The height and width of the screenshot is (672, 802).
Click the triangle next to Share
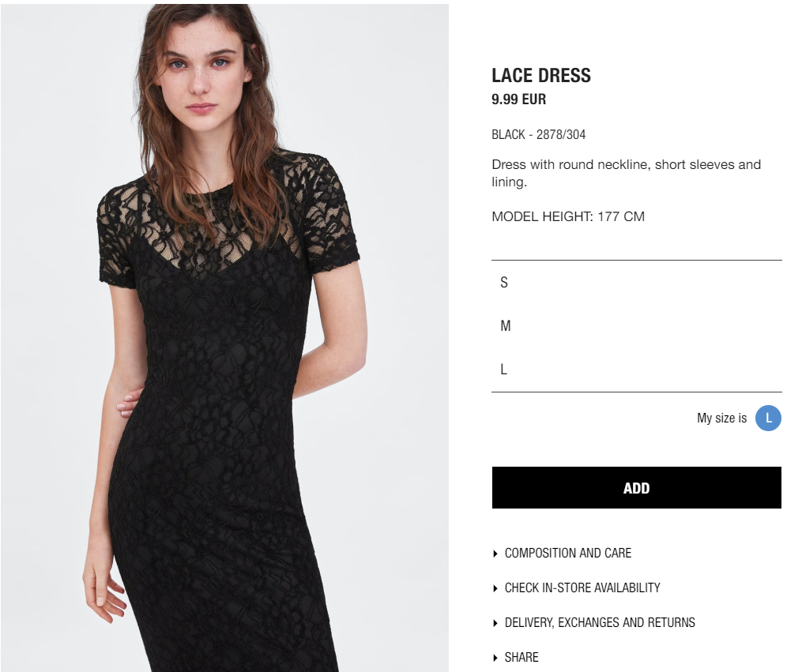pyautogui.click(x=495, y=658)
